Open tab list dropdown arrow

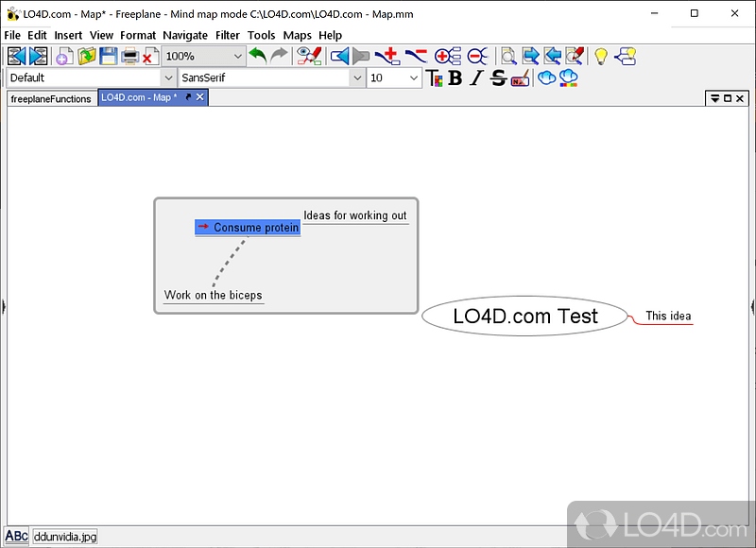click(x=715, y=98)
